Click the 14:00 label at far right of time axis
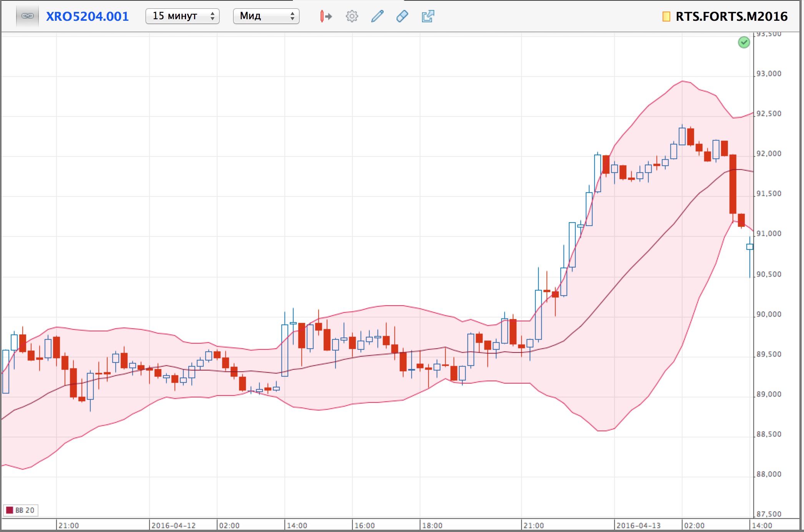The image size is (804, 532). [x=762, y=525]
